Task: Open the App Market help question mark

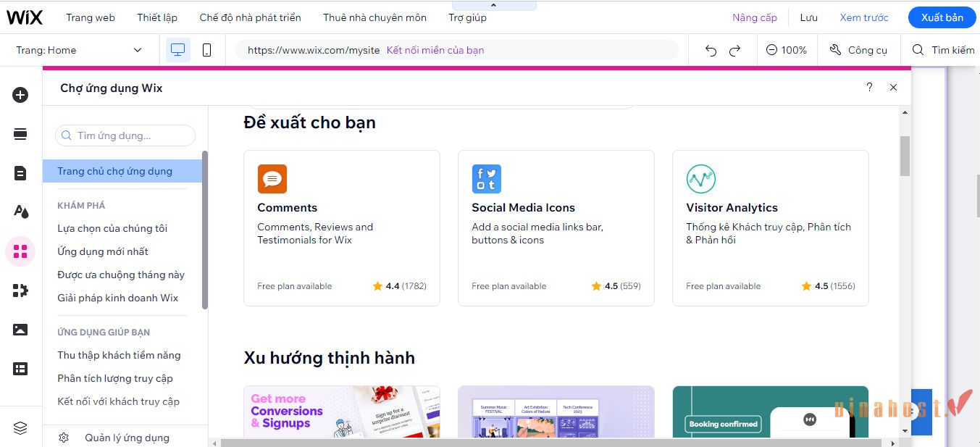Action: 869,87
